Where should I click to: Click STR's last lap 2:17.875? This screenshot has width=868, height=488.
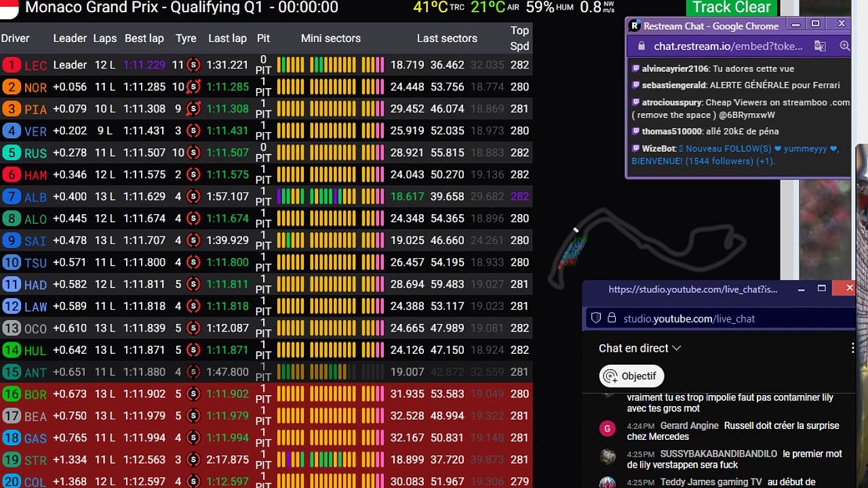(x=228, y=460)
